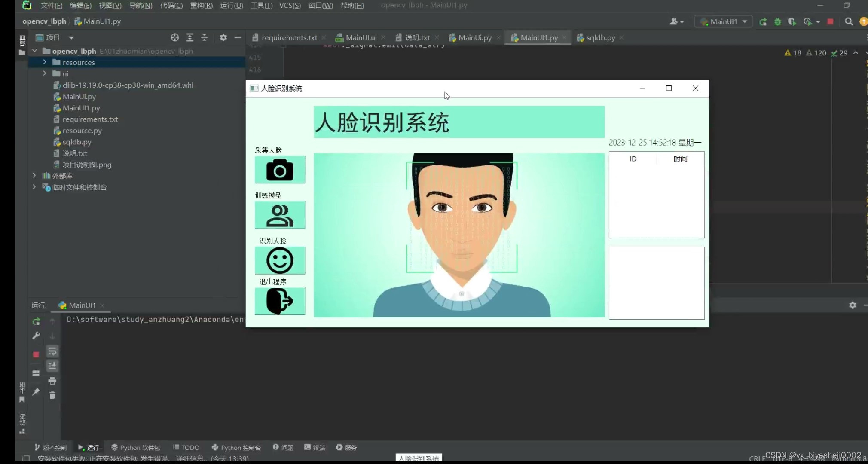Switch to the sqldb.py editor tab
The width and height of the screenshot is (868, 464).
coord(600,37)
